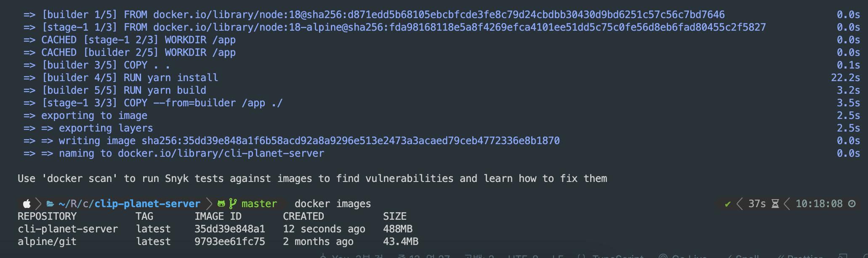Screen dimensions: 868x258
Task: Click the REPOSITORY column header
Action: (47, 216)
